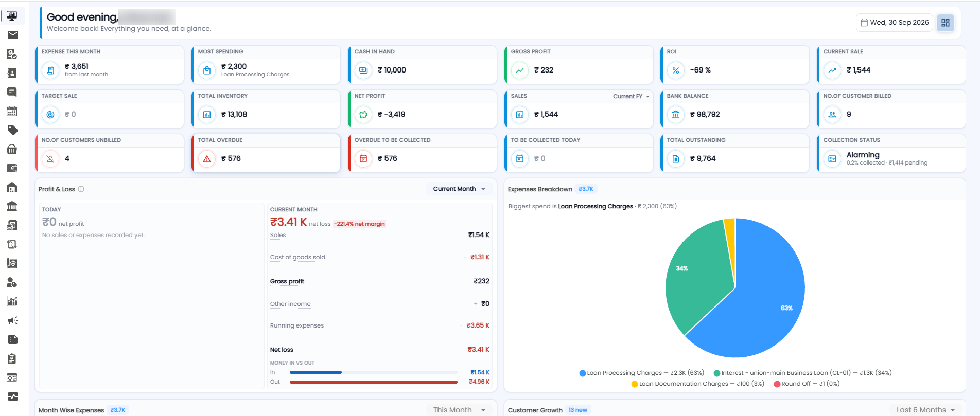Click the Sales label under Current Month
The height and width of the screenshot is (416, 980).
point(278,235)
